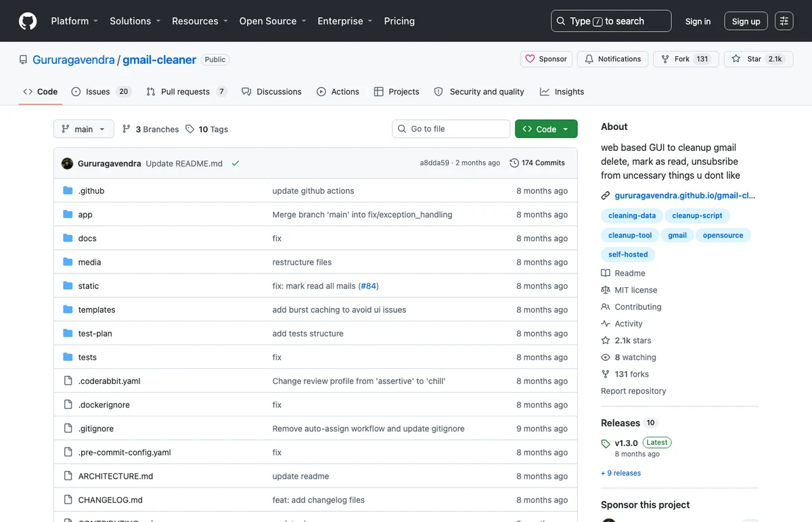Viewport: 812px width, 522px height.
Task: Open the self-hosted topic tag
Action: [628, 255]
